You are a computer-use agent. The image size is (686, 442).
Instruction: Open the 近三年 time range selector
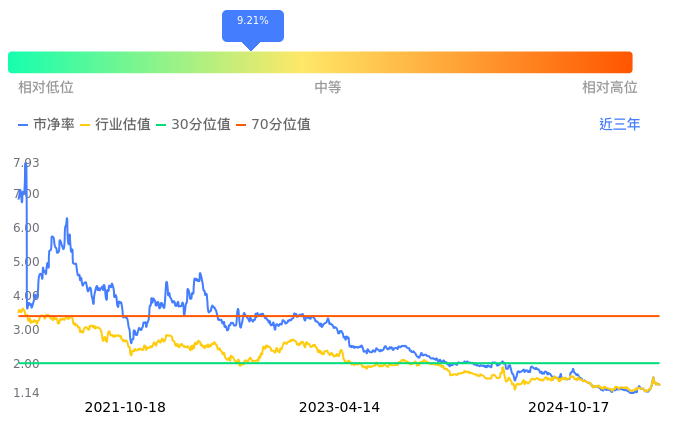click(x=619, y=125)
